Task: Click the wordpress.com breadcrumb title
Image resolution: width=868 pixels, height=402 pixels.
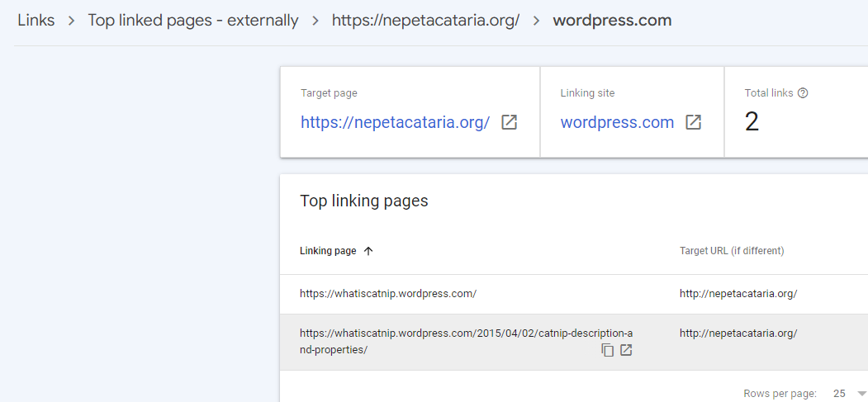Action: click(612, 21)
